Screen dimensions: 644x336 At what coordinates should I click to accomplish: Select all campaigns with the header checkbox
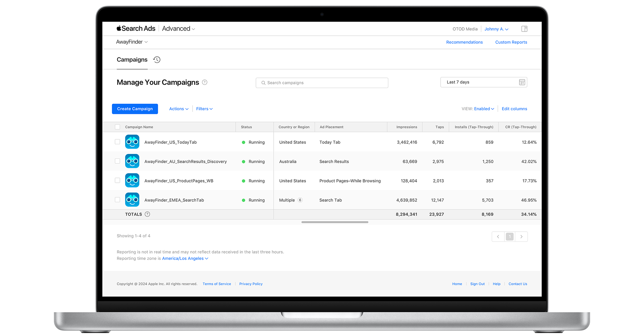117,127
